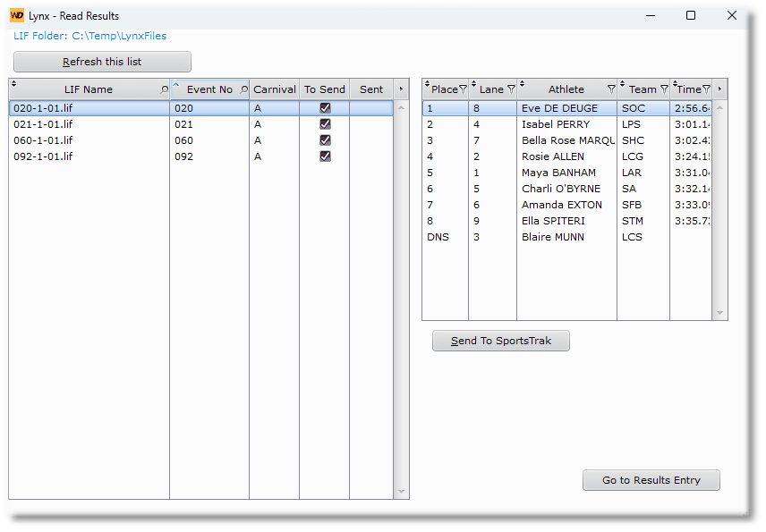This screenshot has width=766, height=532.
Task: Expand more columns arrow in results grid header
Action: (x=719, y=89)
